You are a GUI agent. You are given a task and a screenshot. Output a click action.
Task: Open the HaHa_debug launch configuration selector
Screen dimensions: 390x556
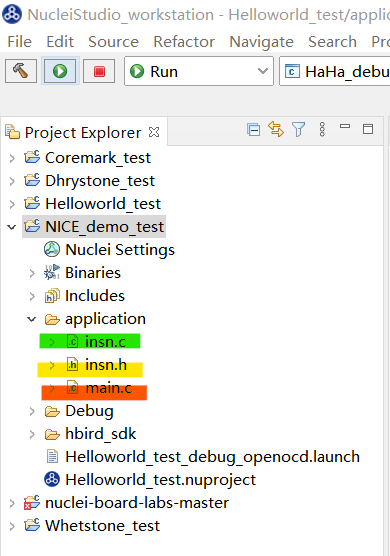click(x=335, y=71)
